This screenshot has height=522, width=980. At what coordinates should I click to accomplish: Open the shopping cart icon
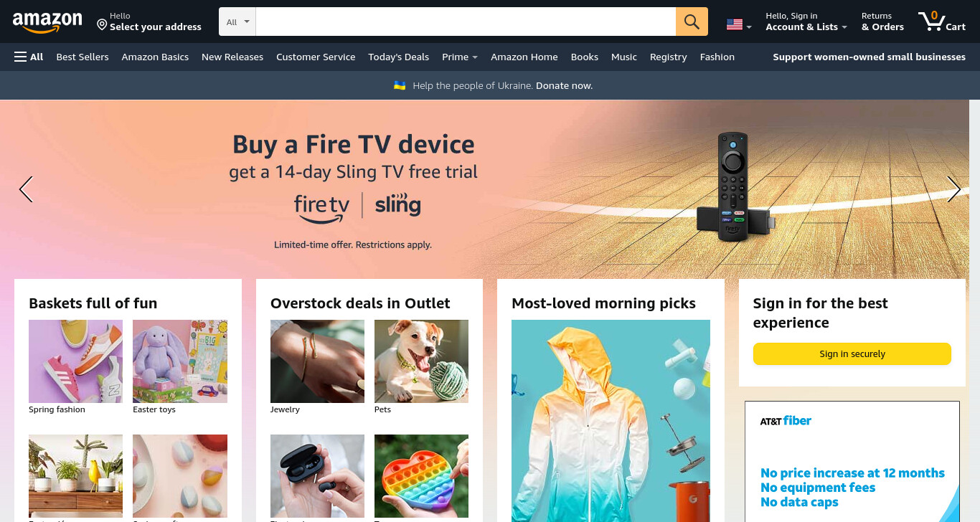942,21
